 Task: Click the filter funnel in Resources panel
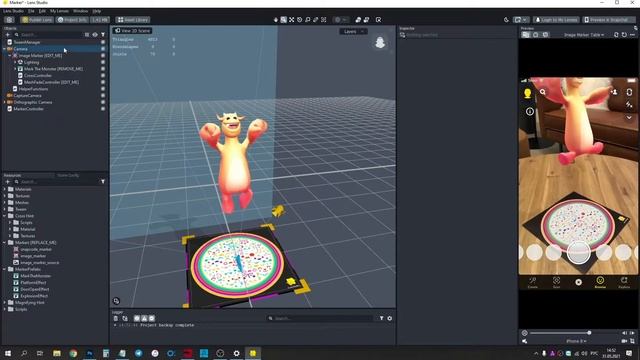tap(103, 182)
